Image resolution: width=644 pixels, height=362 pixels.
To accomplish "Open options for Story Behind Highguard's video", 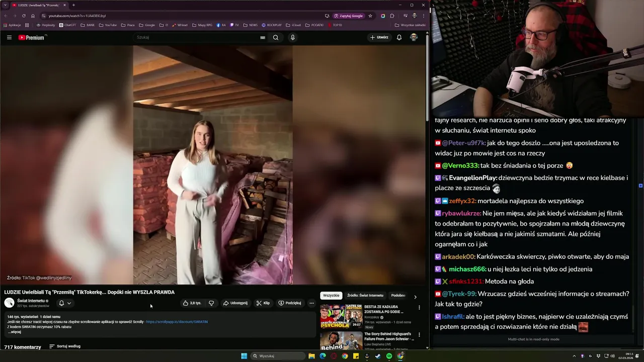I will pos(419,335).
